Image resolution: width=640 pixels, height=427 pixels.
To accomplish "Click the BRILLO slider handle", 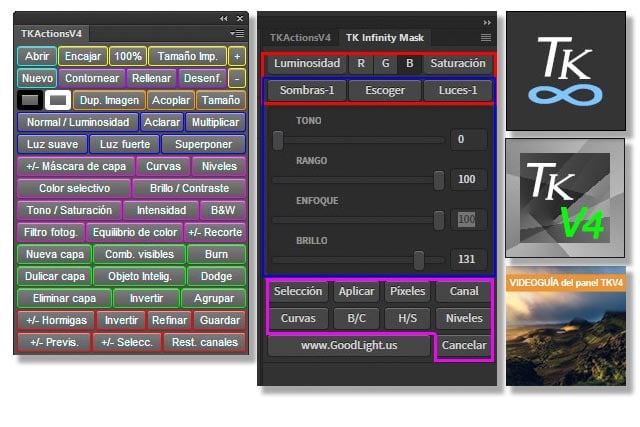I will pos(419,260).
